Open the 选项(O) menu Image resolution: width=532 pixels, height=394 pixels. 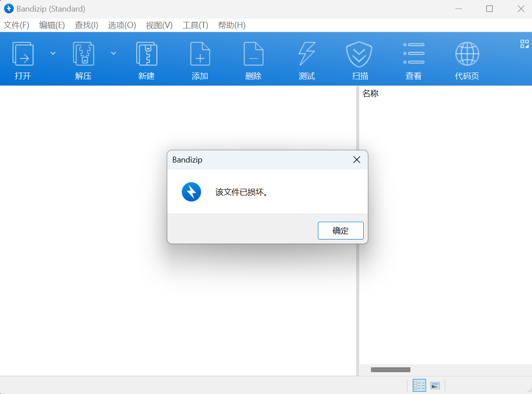122,25
